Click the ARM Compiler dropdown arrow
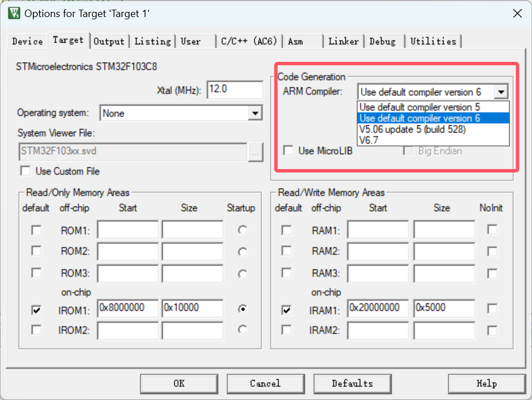This screenshot has width=532, height=400. 501,91
